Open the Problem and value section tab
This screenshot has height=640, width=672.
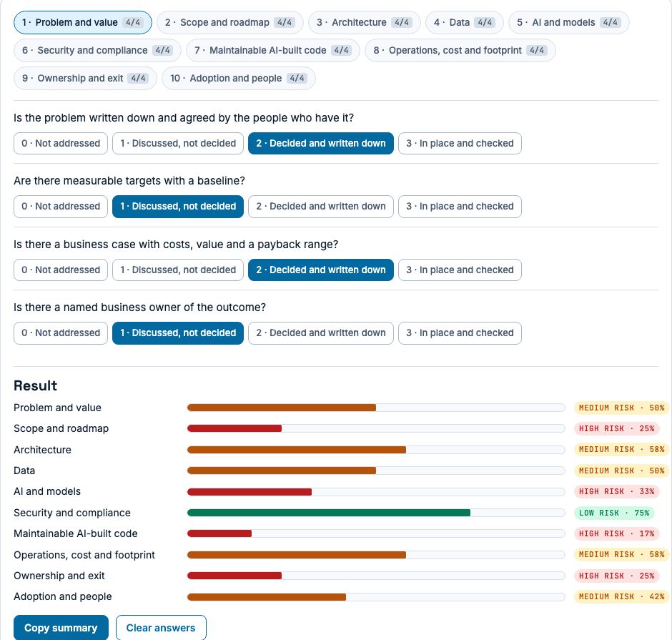coord(83,22)
